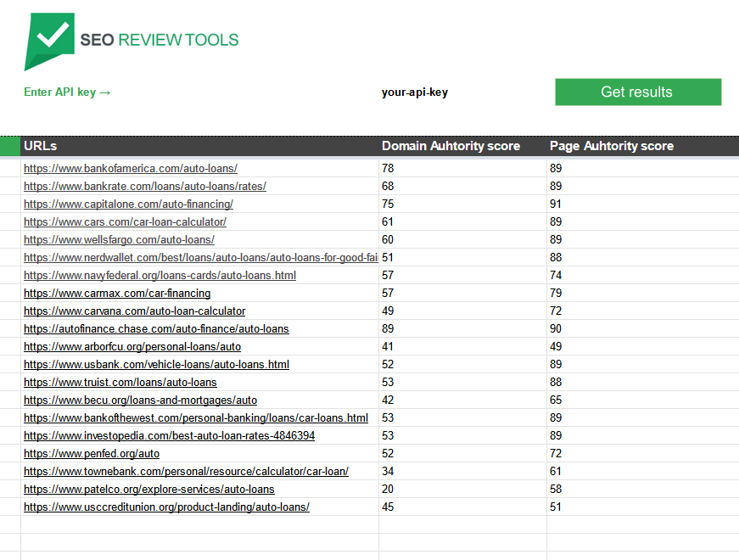Open the Bank of America auto-loans link
The height and width of the screenshot is (560, 739).
click(130, 168)
